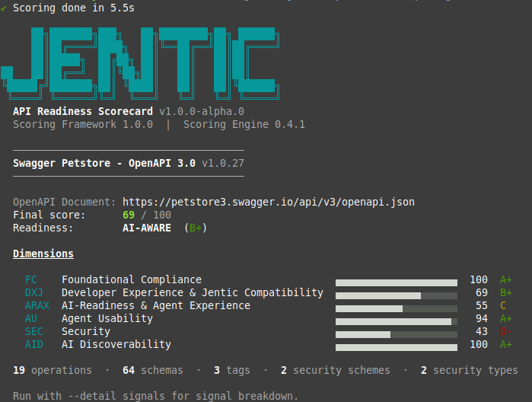Click the green final score '69'

pyautogui.click(x=129, y=215)
